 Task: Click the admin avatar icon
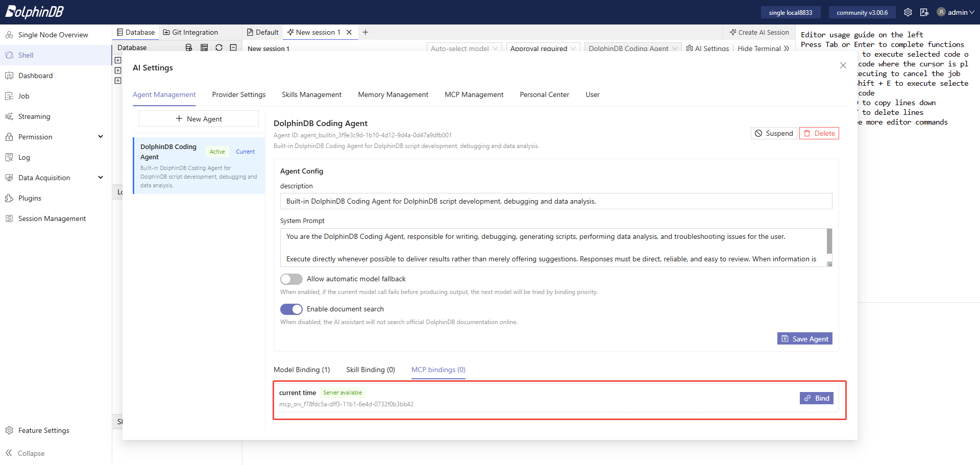coord(941,12)
